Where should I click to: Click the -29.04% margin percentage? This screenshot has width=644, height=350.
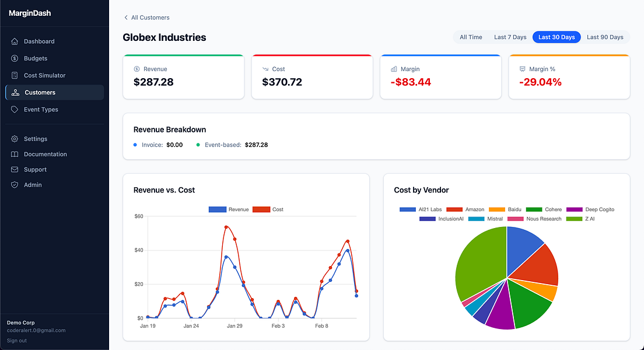click(x=540, y=82)
